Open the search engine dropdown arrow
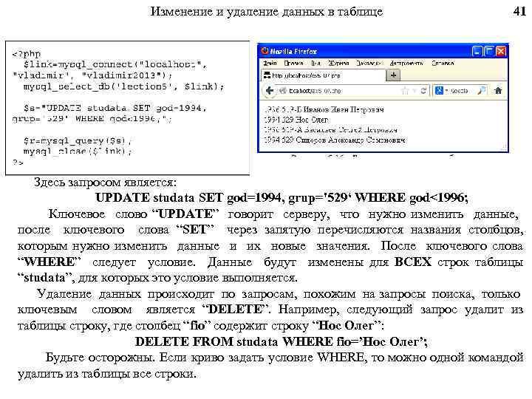532x399 pixels. [x=446, y=91]
